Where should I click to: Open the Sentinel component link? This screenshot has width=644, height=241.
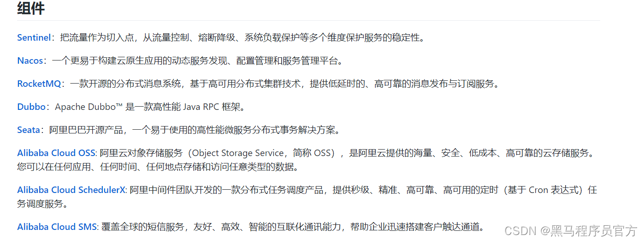click(x=34, y=38)
